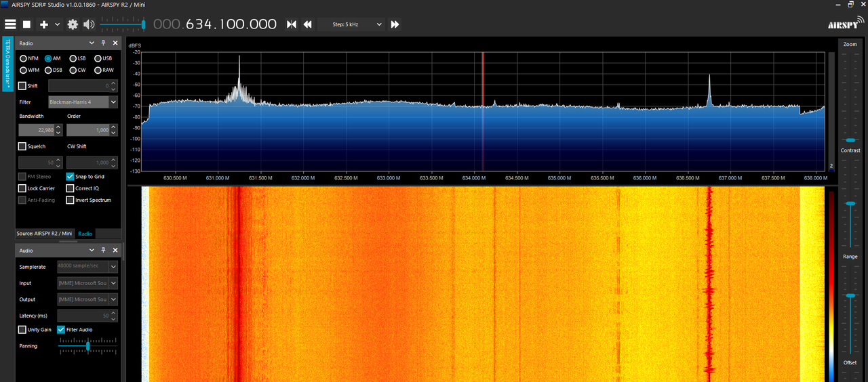868x382 pixels.
Task: Open the audio Input device dropdown
Action: coord(87,283)
